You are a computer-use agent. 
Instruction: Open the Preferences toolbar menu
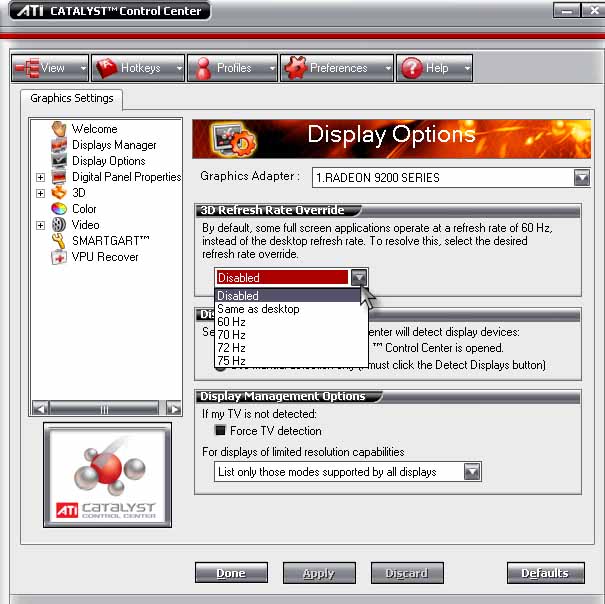[x=338, y=68]
